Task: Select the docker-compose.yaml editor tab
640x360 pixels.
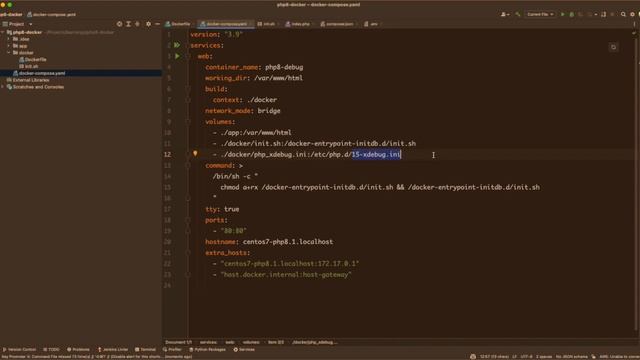Action: (225, 24)
